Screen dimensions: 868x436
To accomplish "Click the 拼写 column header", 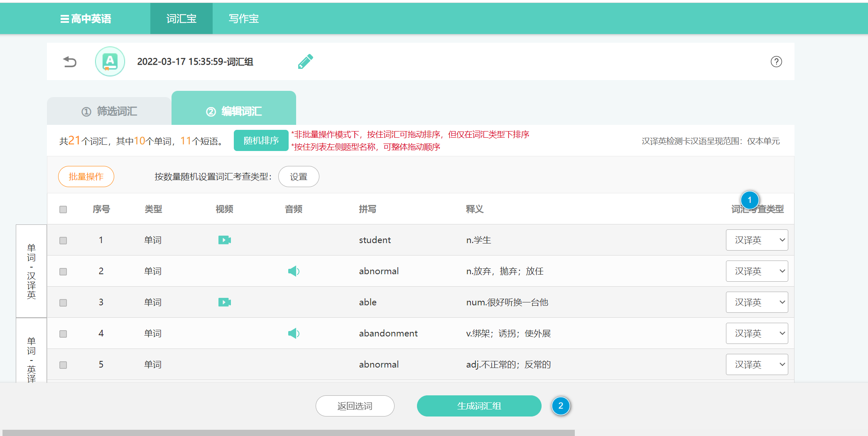I will (368, 209).
